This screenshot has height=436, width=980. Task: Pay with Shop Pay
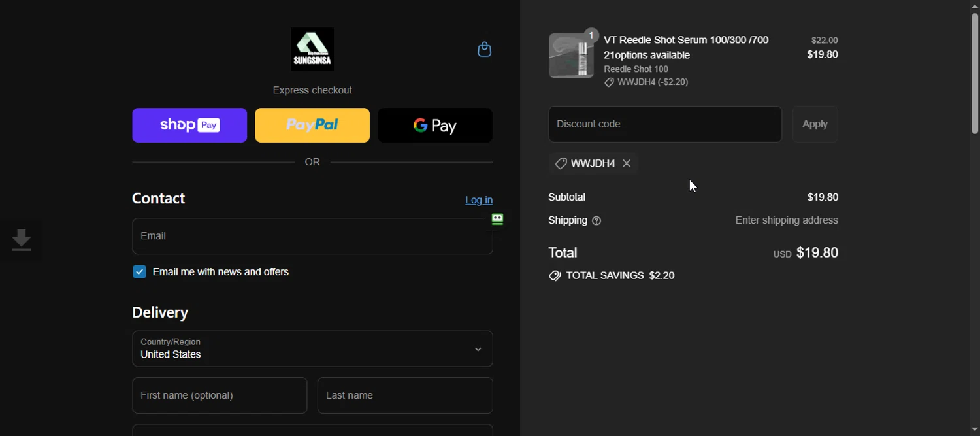[189, 126]
